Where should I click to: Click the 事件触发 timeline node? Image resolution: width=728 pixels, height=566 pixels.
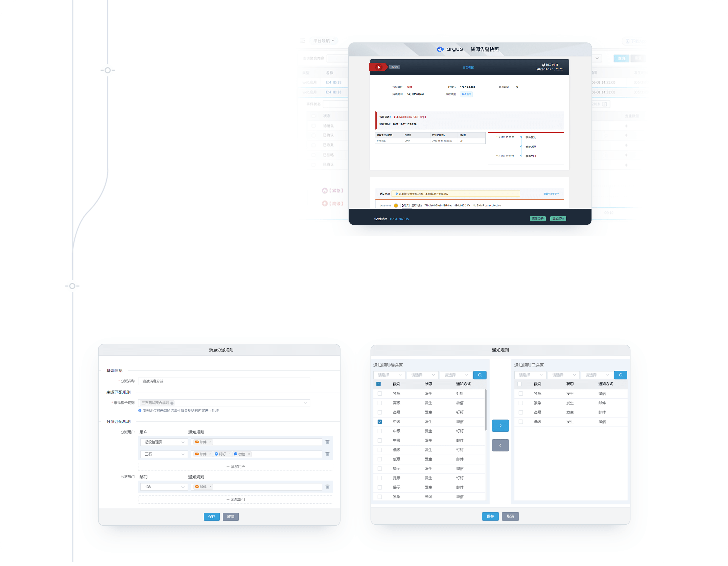pos(521,137)
